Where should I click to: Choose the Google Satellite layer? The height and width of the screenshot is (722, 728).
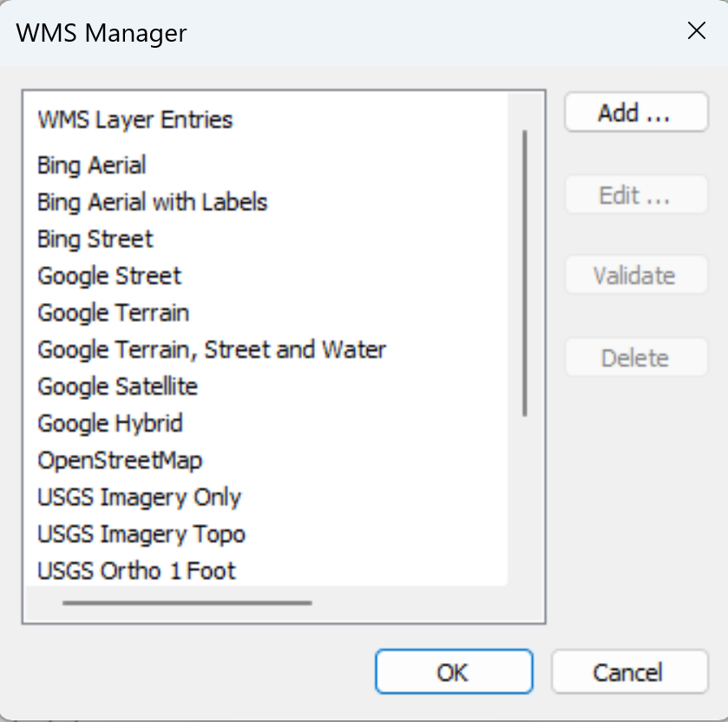click(x=117, y=387)
